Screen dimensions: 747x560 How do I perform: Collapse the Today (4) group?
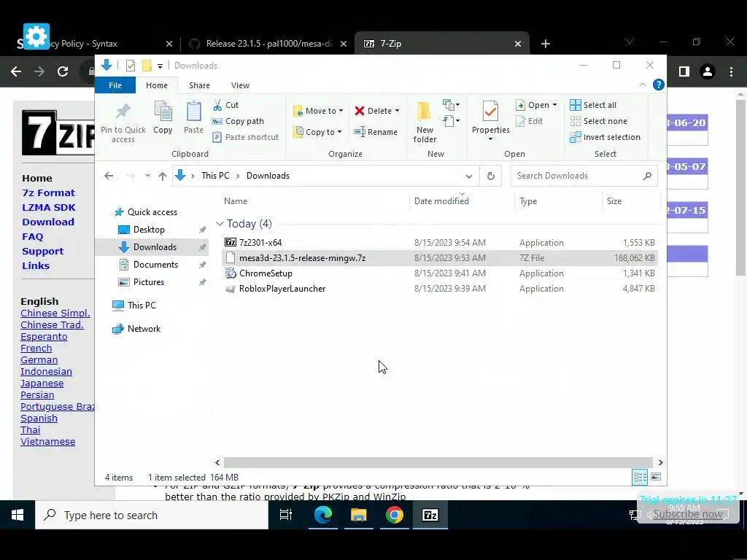tap(220, 223)
